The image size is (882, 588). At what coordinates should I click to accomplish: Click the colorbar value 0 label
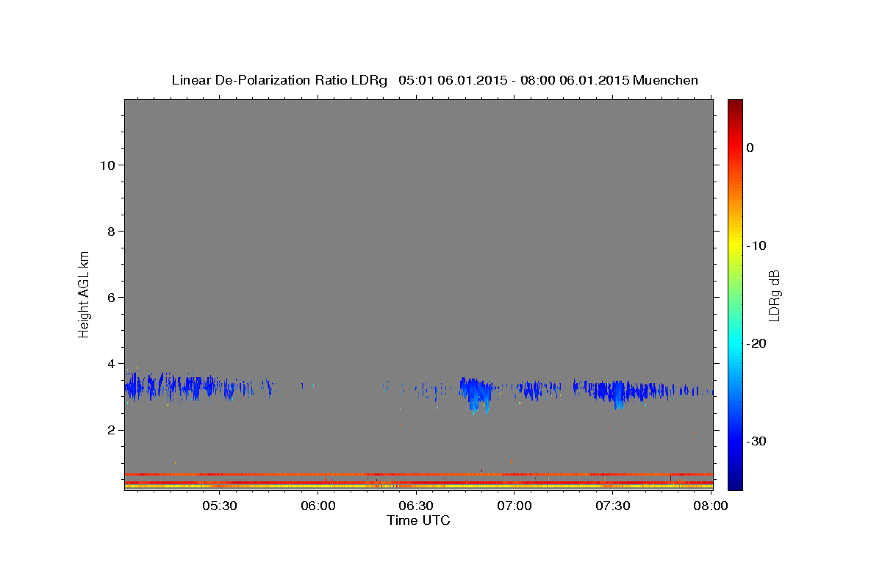point(750,148)
